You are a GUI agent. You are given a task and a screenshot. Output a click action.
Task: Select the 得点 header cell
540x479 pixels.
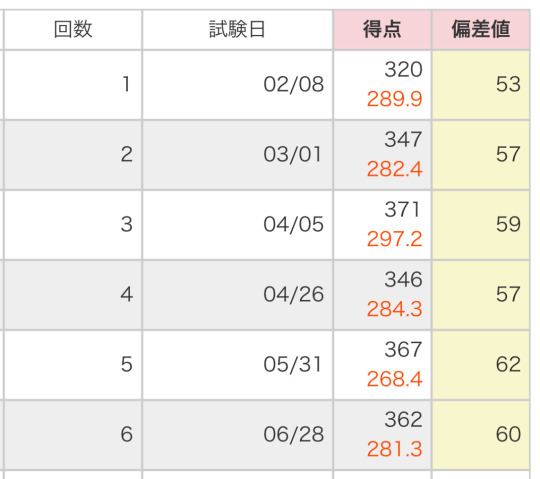point(382,30)
